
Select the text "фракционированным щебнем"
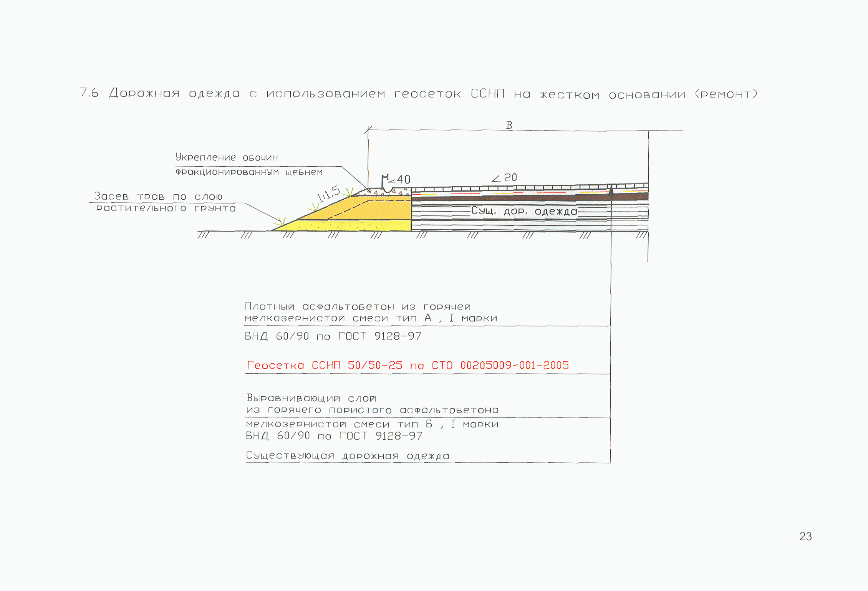coord(249,172)
